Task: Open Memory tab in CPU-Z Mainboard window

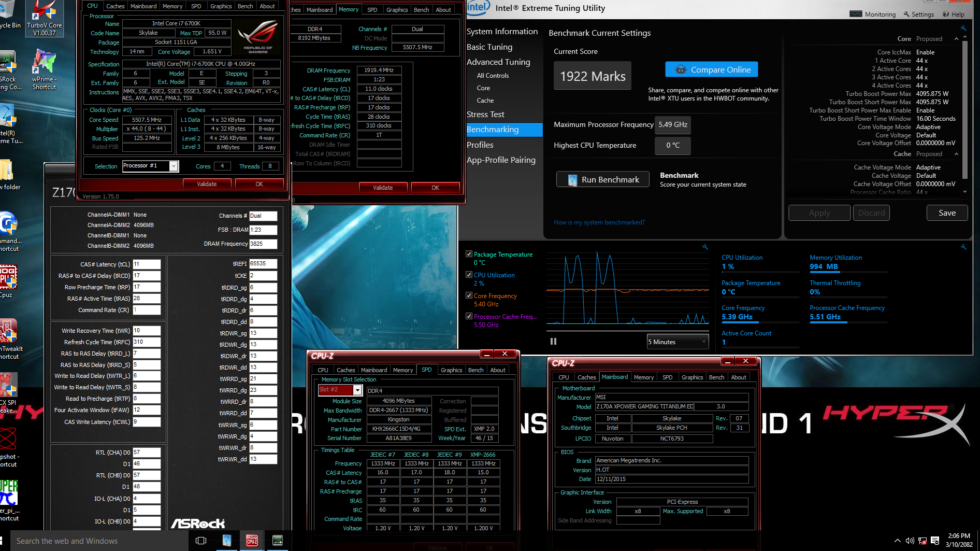Action: click(x=644, y=377)
